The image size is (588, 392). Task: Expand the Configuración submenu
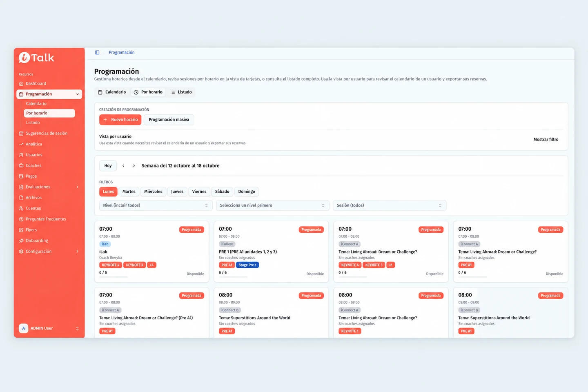77,252
